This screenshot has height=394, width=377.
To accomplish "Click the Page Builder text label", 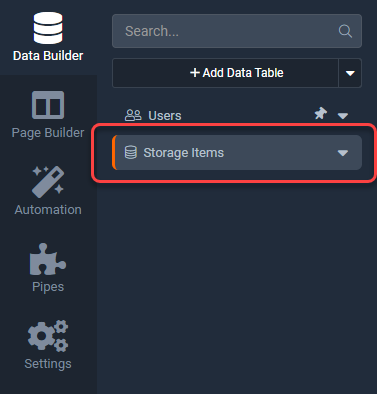I will coord(48,133).
